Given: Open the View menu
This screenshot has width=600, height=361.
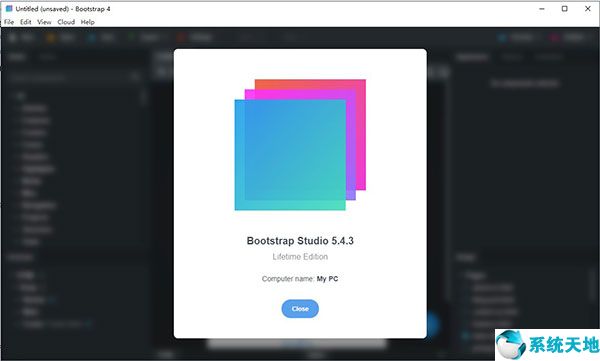Looking at the screenshot, I should click(x=44, y=22).
